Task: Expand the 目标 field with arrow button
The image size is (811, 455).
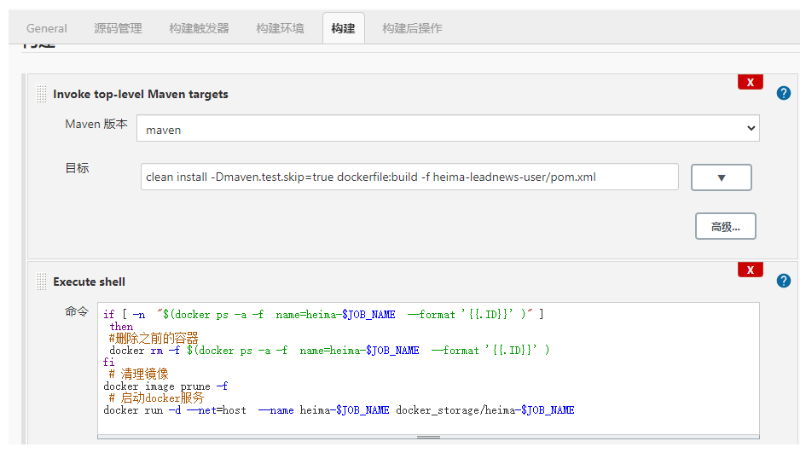Action: pos(721,177)
